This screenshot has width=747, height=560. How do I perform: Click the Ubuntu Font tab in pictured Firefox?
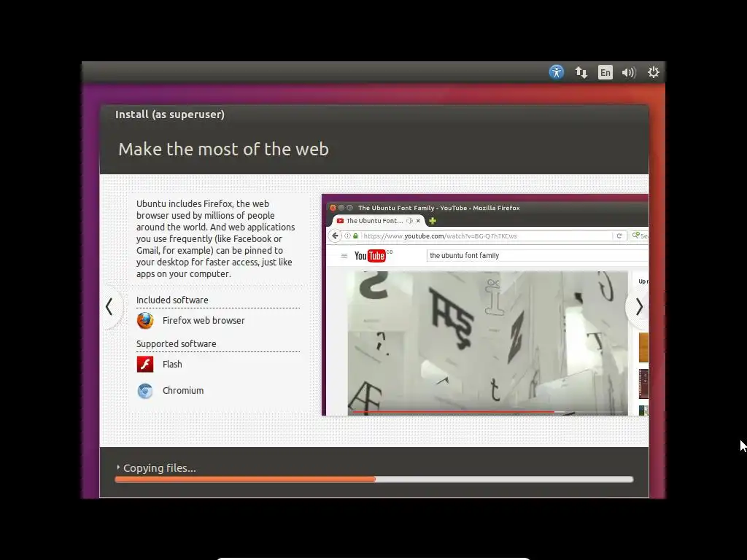click(x=379, y=221)
